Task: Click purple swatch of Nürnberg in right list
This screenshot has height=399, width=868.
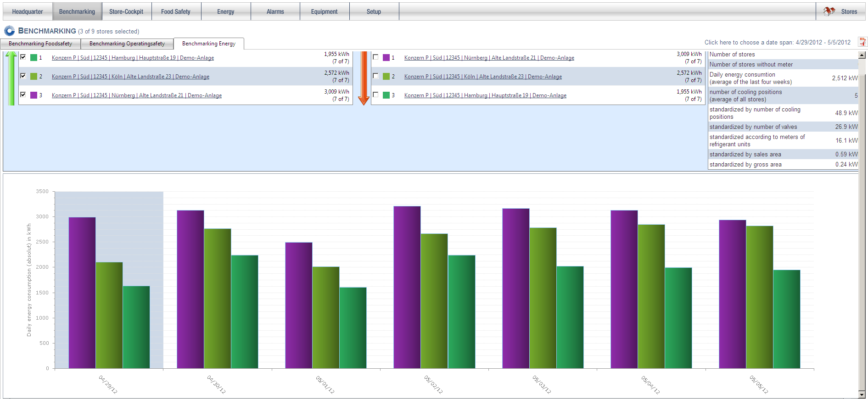Action: pos(386,57)
